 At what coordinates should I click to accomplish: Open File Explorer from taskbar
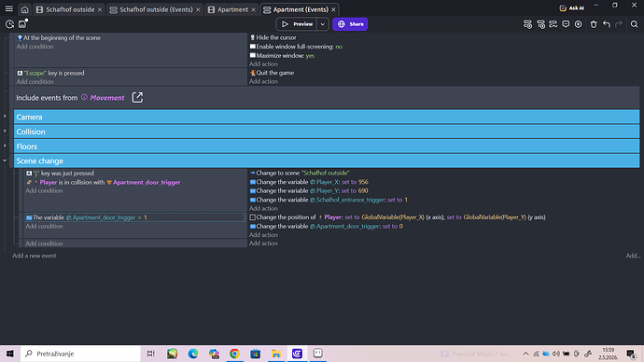(276, 354)
